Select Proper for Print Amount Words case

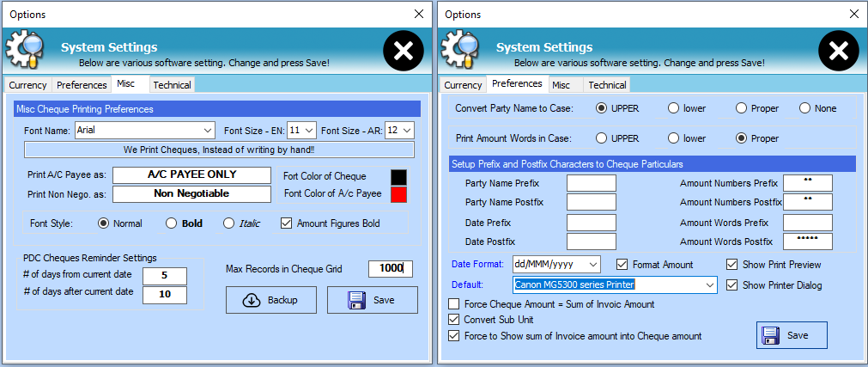(x=741, y=138)
